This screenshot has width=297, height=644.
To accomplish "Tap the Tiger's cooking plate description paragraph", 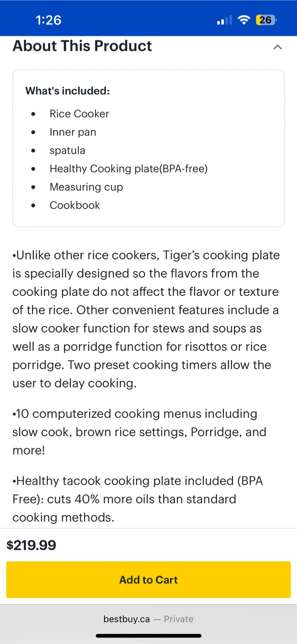I will pos(146,319).
